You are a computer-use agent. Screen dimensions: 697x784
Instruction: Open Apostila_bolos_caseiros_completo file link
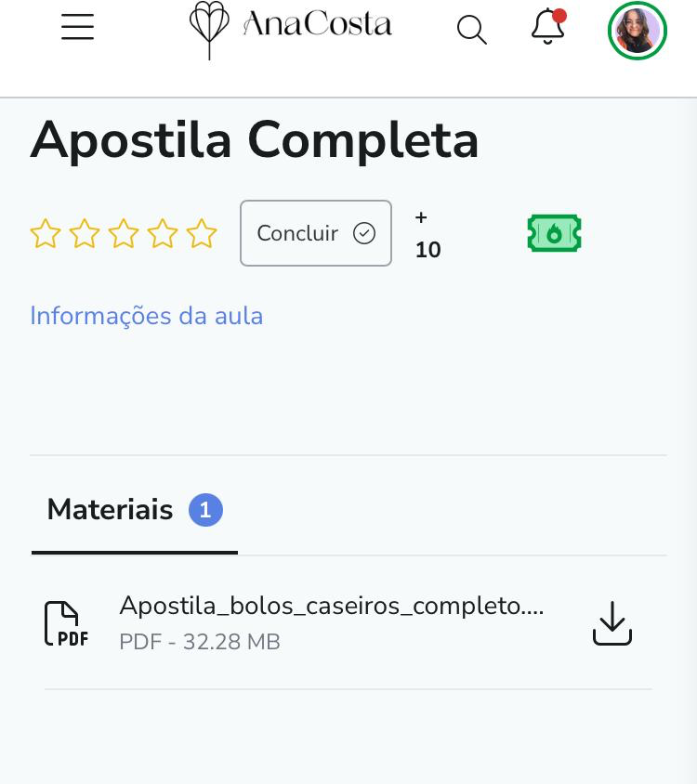tap(332, 607)
